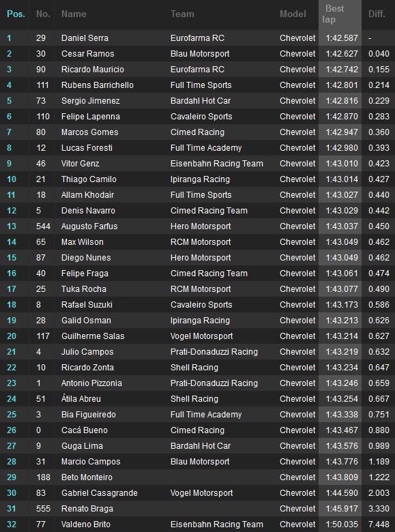This screenshot has width=395, height=532.
Task: Click Augusto Farfus car number 544
Action: (43, 226)
